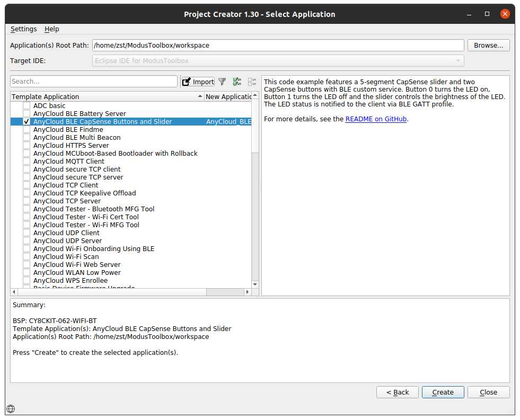Check AnyCloud HTTPS Server checkbox
The height and width of the screenshot is (420, 520).
click(27, 146)
